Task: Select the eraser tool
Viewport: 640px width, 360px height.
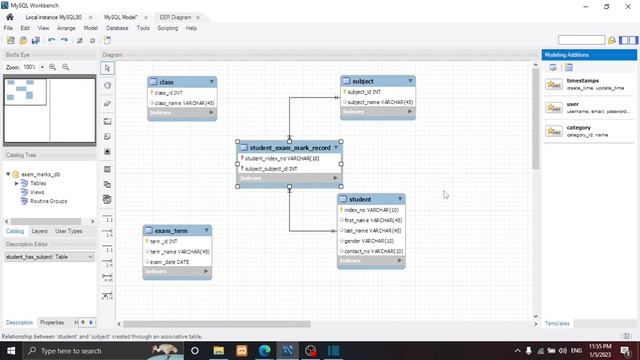Action: point(107,103)
